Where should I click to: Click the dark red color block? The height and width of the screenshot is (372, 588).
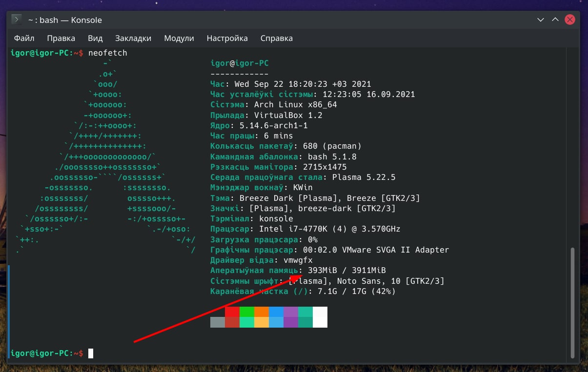pos(232,322)
